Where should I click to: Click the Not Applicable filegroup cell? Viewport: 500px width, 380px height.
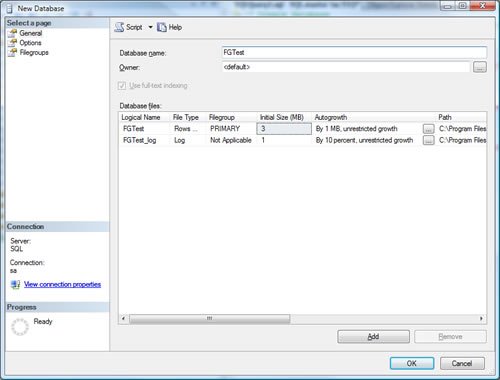click(232, 140)
